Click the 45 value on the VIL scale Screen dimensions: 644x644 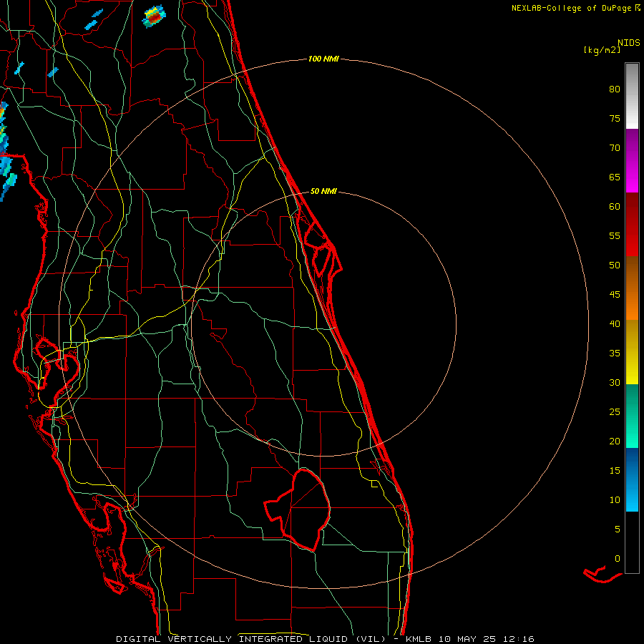click(x=615, y=295)
